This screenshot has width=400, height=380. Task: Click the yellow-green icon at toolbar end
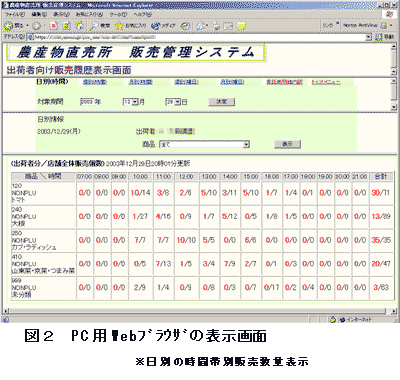[x=241, y=26]
